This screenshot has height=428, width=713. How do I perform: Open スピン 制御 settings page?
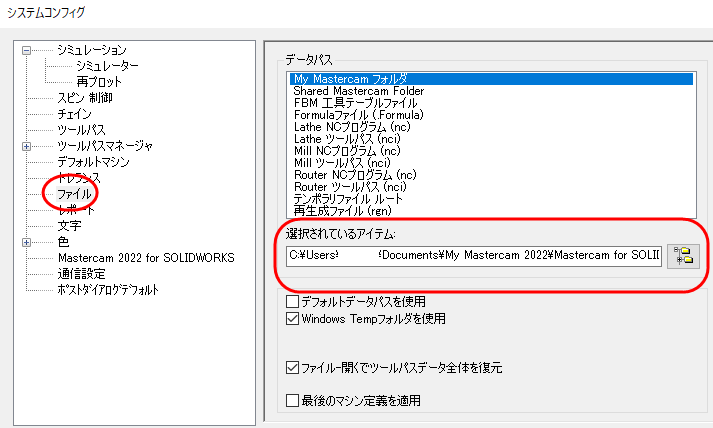pos(85,98)
